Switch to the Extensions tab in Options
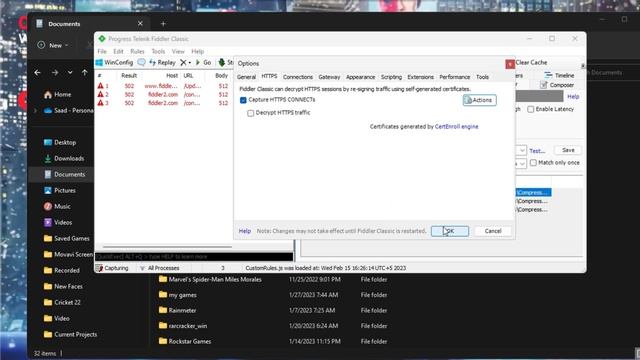This screenshot has width=640, height=360. 420,77
